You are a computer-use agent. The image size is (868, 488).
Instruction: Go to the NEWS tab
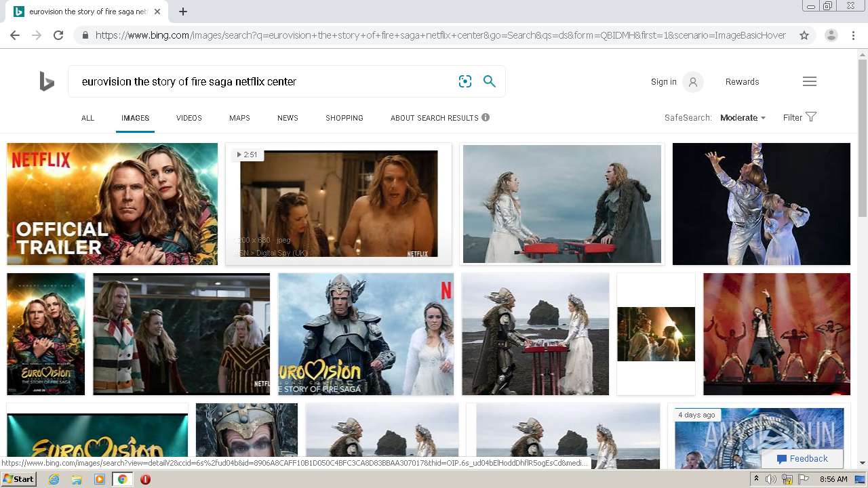[288, 118]
